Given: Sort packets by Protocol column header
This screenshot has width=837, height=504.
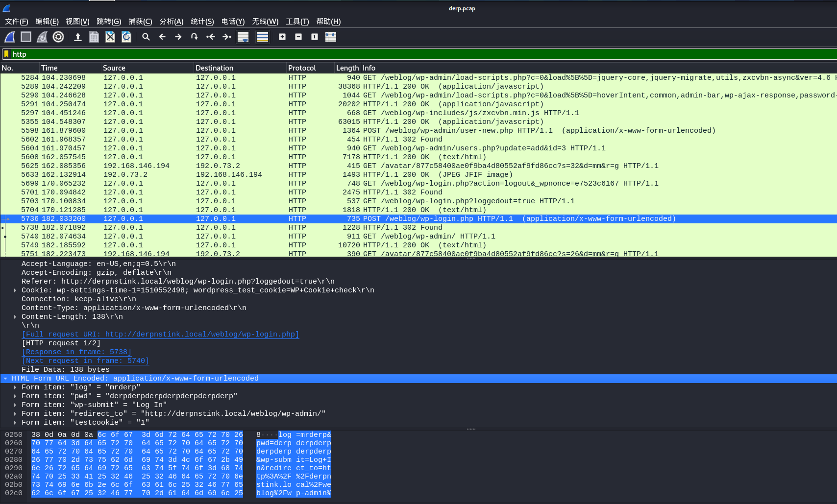Looking at the screenshot, I should point(310,68).
